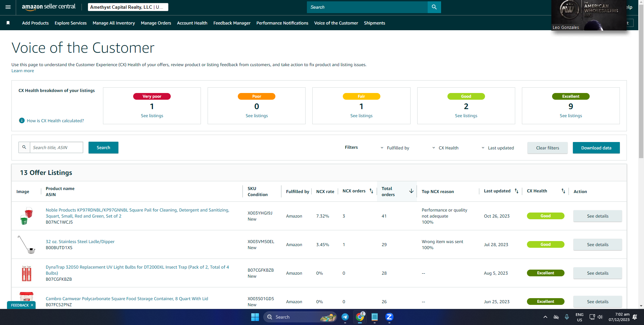Open Cambro Camwear Food Storage Container link
The height and width of the screenshot is (325, 644).
(127, 299)
